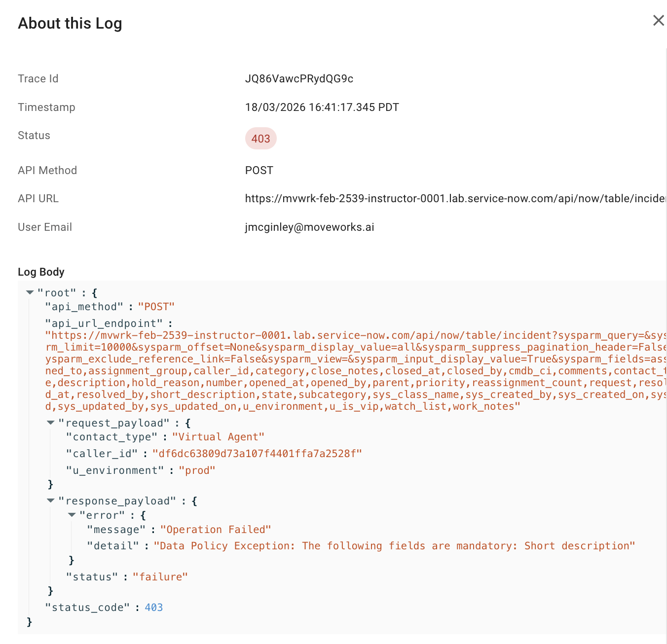The width and height of the screenshot is (667, 644).
Task: Collapse the "request_payload" node
Action: (x=51, y=423)
